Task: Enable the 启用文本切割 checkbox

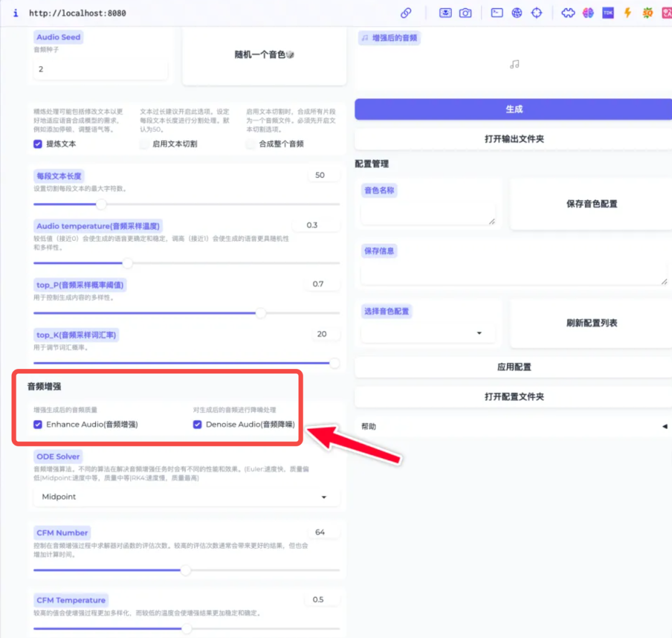Action: (144, 144)
